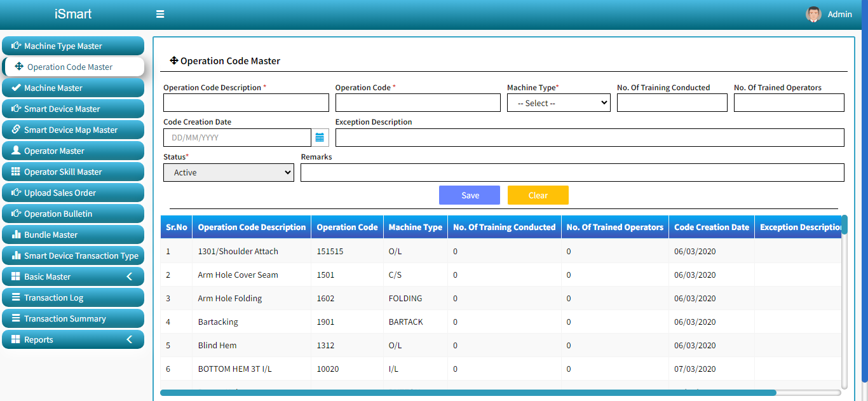Open the Machine Type dropdown

pyautogui.click(x=559, y=103)
